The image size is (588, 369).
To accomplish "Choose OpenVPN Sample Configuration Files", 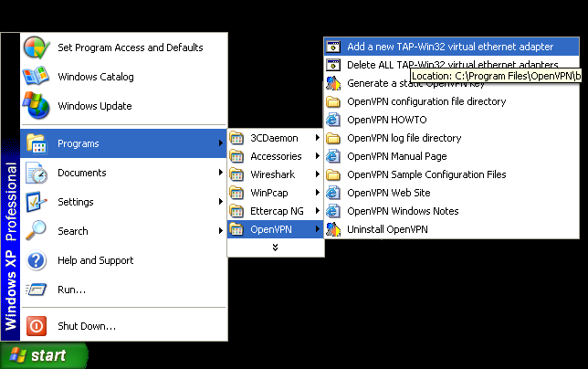I will click(451, 174).
